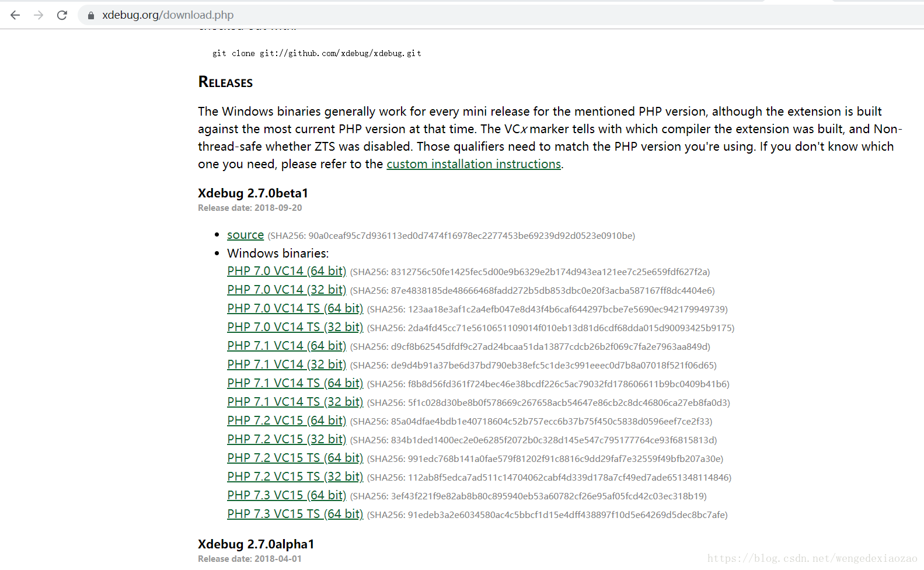
Task: Click the Release date: 2018-04-01 text
Action: pyautogui.click(x=250, y=559)
